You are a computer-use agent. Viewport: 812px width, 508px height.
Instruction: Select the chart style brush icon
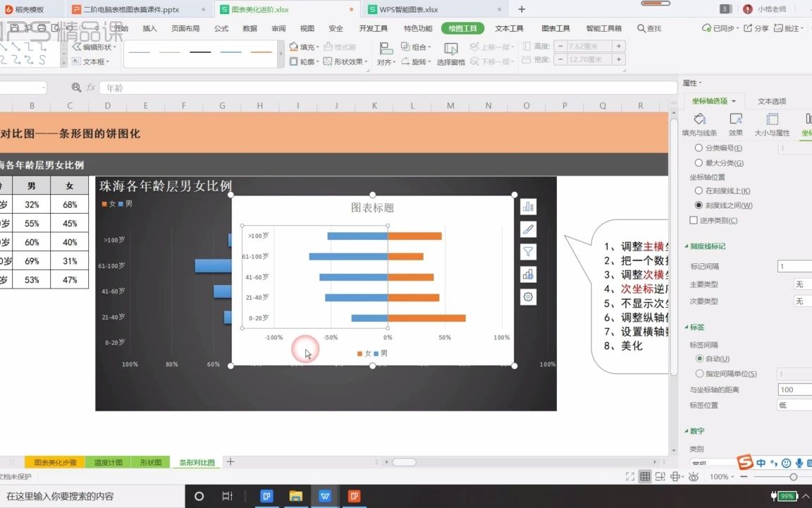529,229
